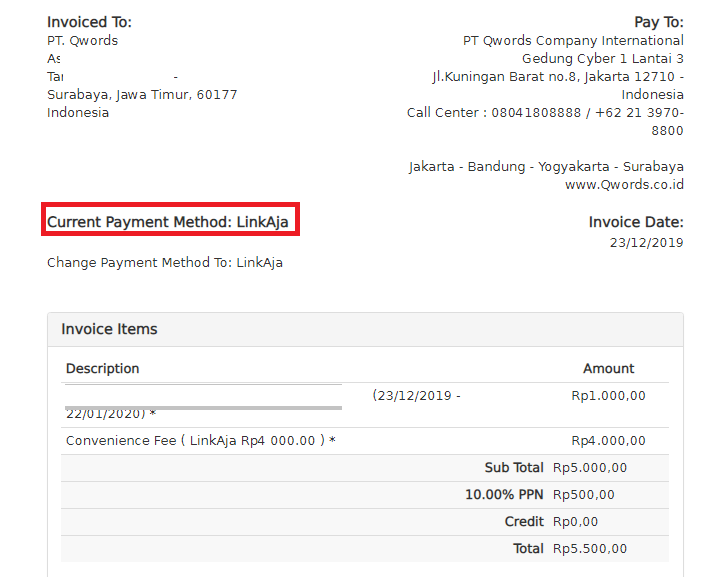Click the Pay To heading

tap(658, 22)
